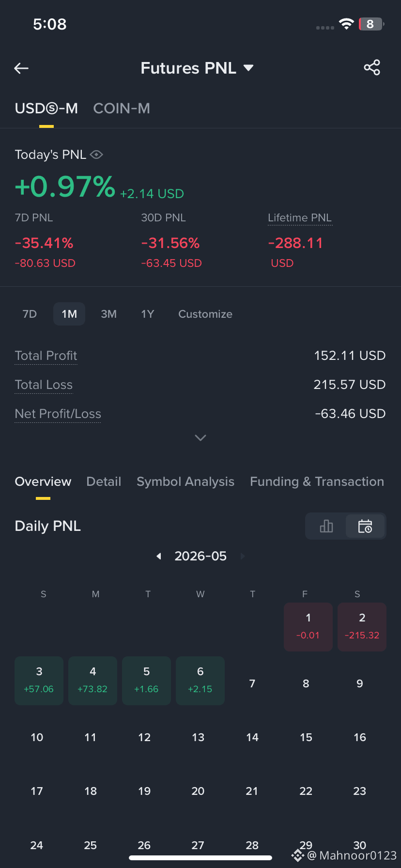Select the 7D time range
This screenshot has height=868, width=401.
point(30,314)
